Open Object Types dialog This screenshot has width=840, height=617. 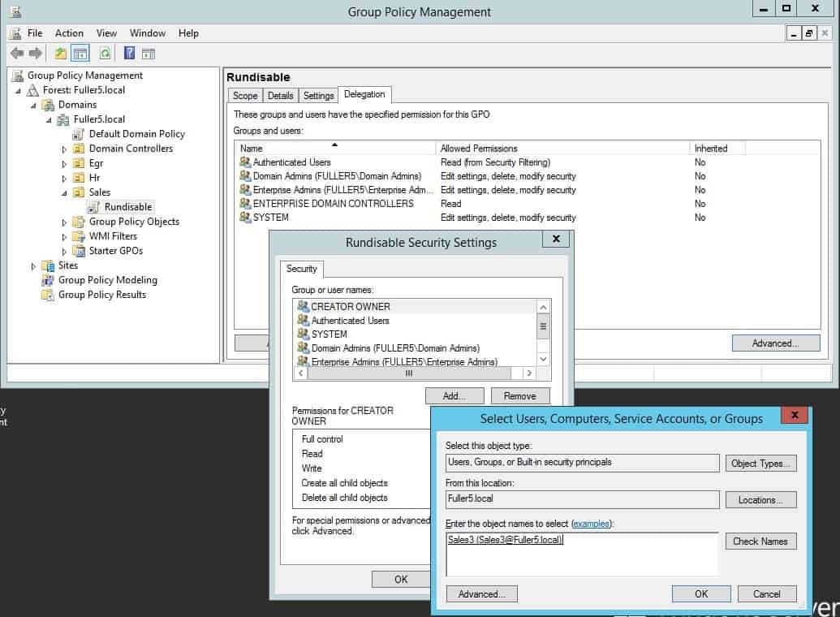(x=760, y=463)
